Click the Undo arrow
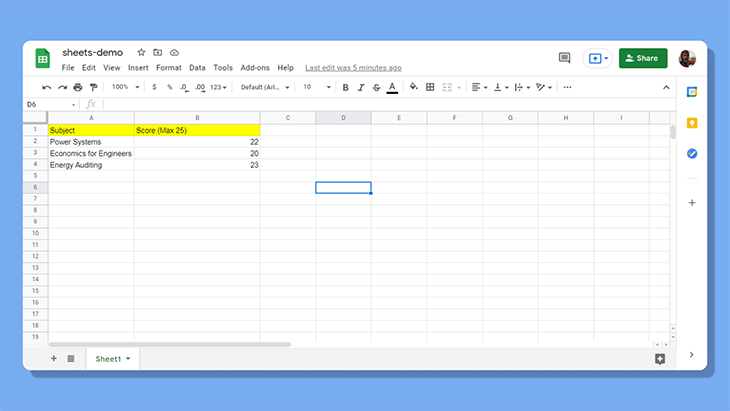Viewport: 730px width, 411px height. [46, 87]
